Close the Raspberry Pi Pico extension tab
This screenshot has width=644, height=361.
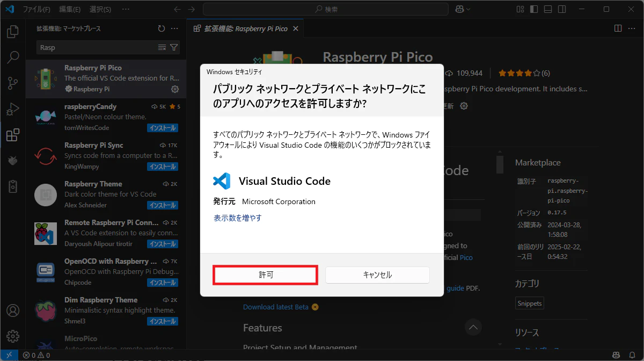click(296, 28)
